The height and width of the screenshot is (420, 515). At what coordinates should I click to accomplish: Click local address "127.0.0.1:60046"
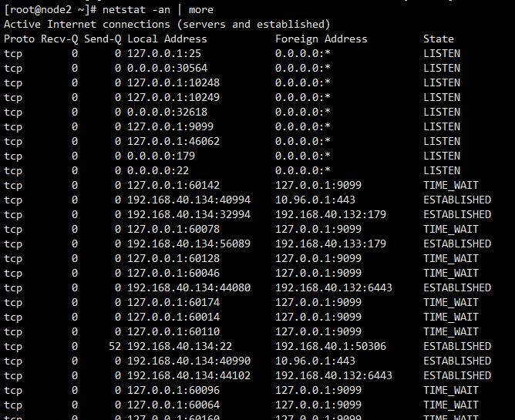click(173, 274)
